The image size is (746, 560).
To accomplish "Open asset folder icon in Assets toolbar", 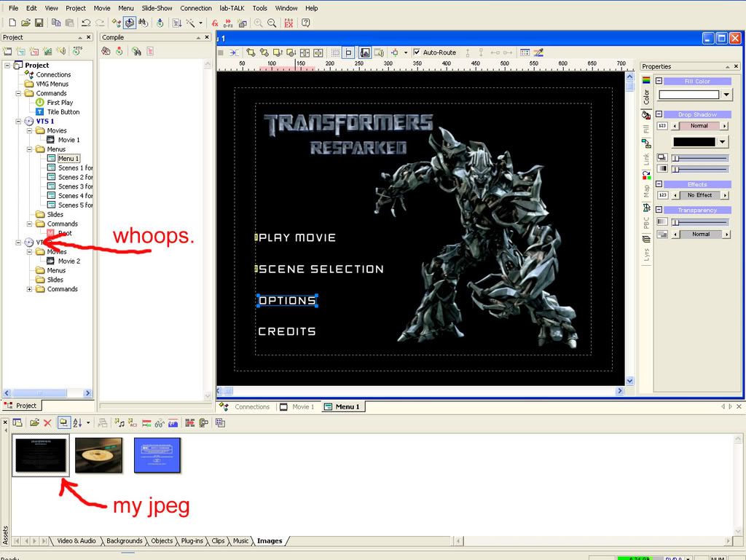I will [34, 422].
